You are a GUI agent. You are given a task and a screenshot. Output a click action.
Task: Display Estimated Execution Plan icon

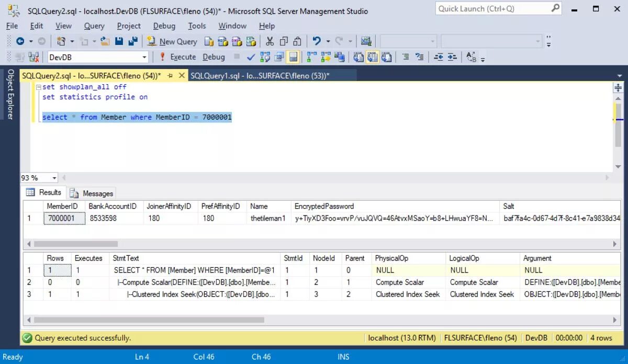(x=265, y=57)
